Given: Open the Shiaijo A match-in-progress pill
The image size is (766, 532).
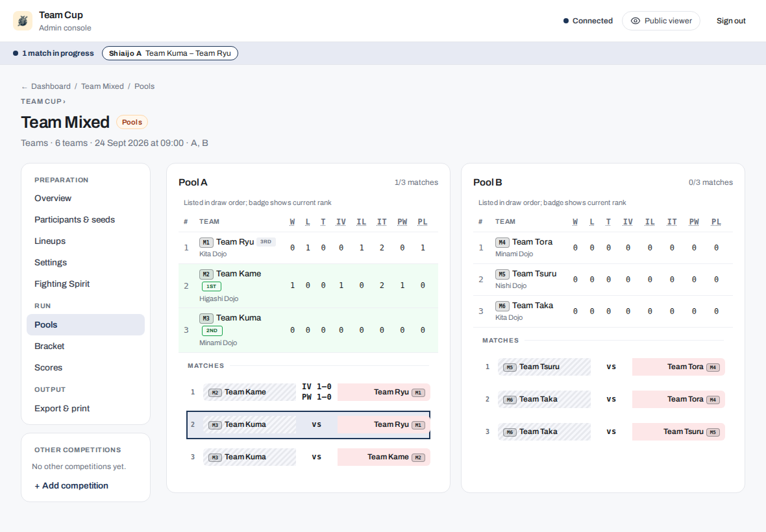Looking at the screenshot, I should pos(170,53).
